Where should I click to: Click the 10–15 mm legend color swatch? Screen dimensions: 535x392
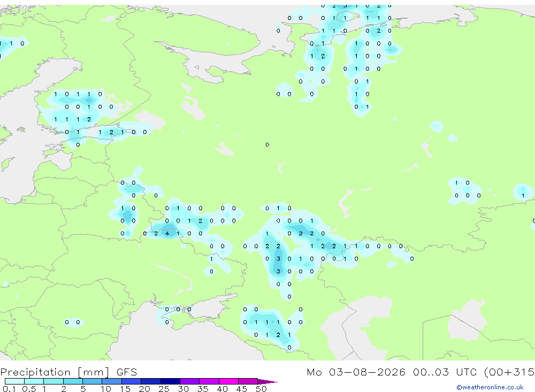pos(112,381)
